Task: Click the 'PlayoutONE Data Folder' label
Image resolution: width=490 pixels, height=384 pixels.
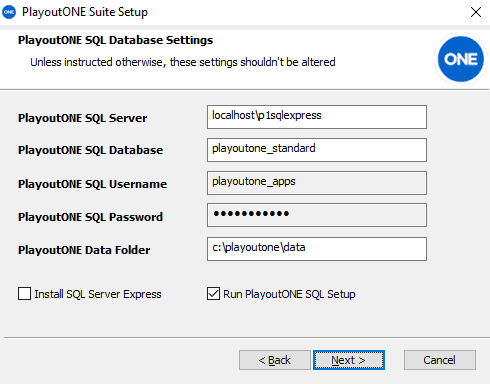Action: 84,250
